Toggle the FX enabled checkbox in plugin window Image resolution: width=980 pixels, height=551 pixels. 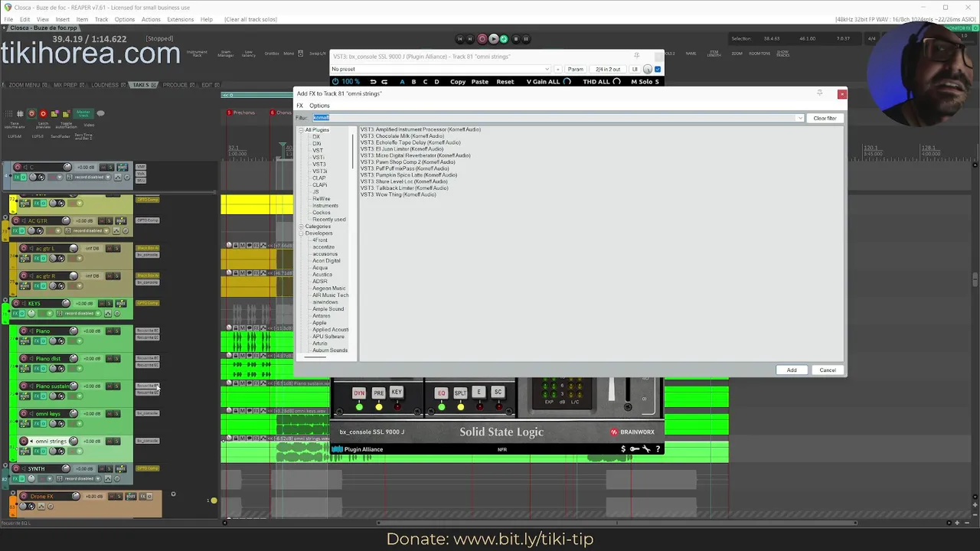tap(658, 69)
